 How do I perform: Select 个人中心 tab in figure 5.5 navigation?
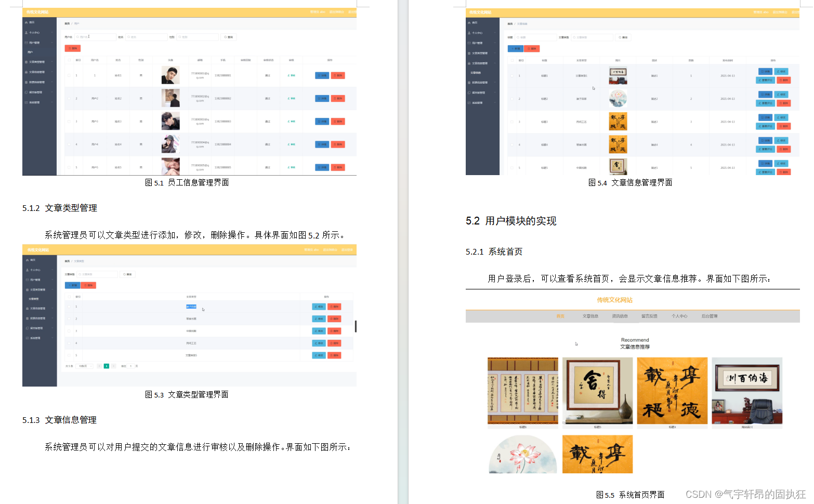click(x=679, y=316)
